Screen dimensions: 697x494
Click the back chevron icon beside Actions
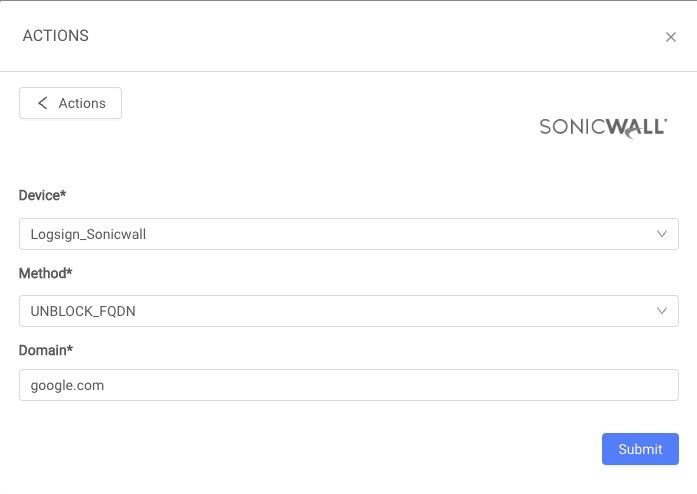coord(43,103)
